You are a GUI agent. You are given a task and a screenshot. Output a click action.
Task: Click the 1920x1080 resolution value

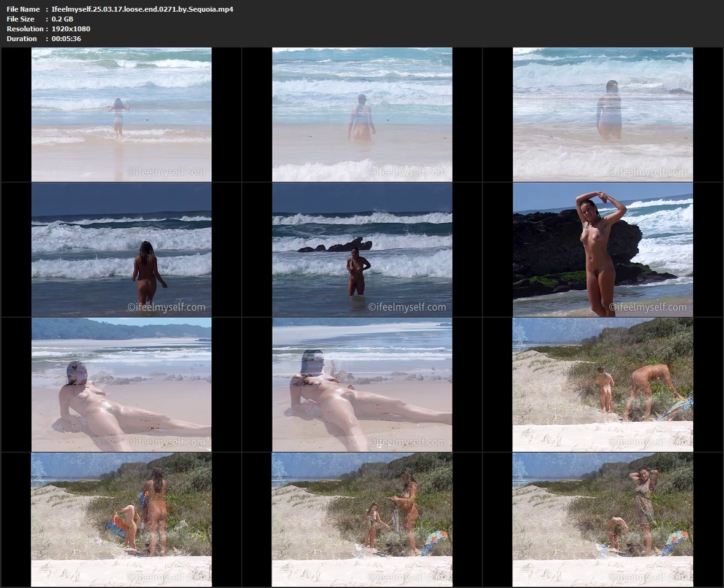(71, 29)
